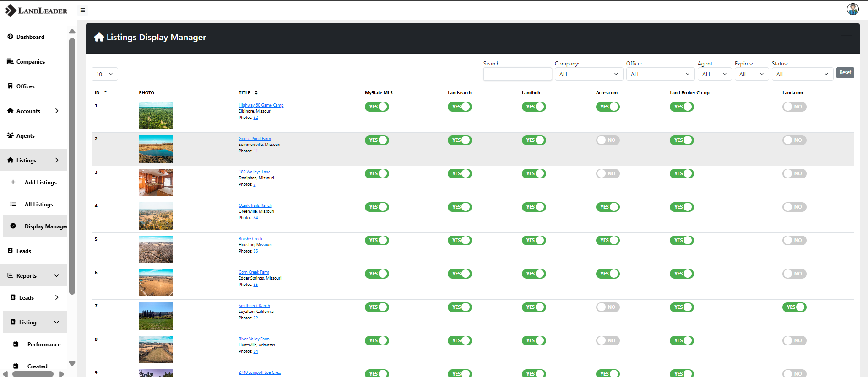Click the home icon in Listings Display Manager header
Viewport: 868px width, 377px height.
pos(99,37)
